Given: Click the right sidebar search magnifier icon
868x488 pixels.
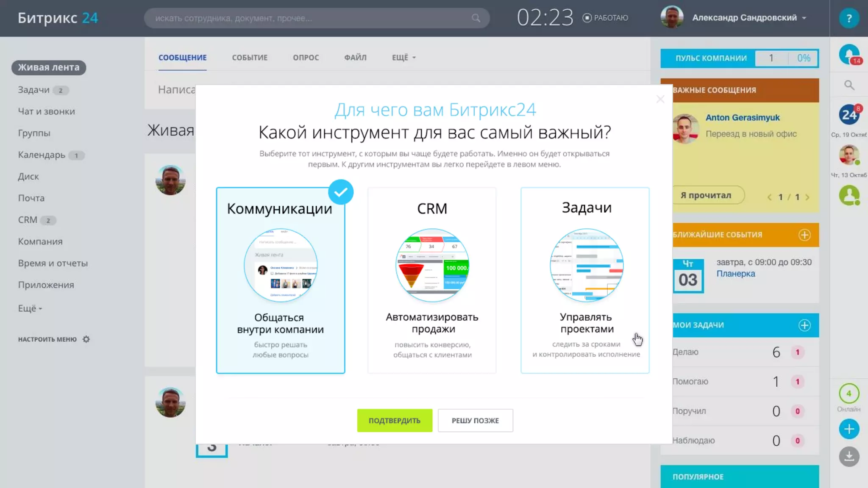Looking at the screenshot, I should coord(849,85).
